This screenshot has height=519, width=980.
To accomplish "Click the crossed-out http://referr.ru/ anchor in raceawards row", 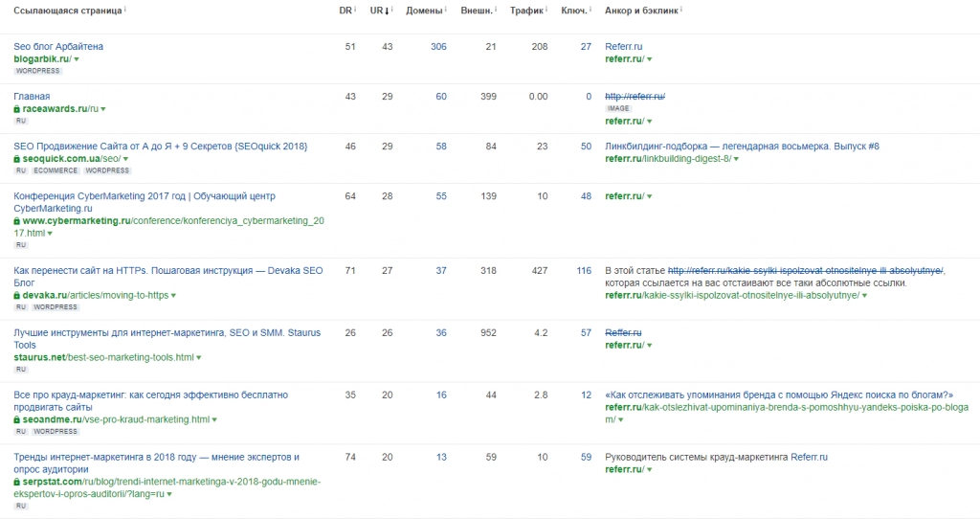I will click(635, 97).
